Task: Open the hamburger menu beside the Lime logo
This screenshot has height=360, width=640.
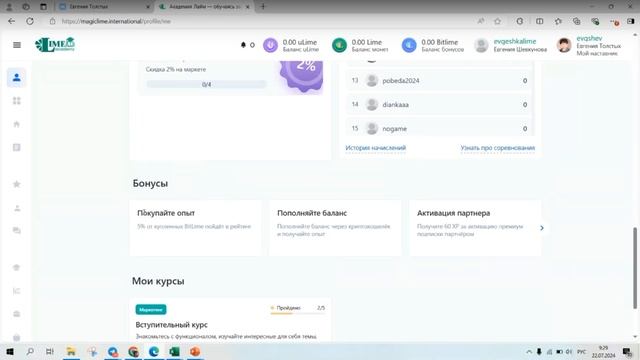Action: [x=17, y=45]
